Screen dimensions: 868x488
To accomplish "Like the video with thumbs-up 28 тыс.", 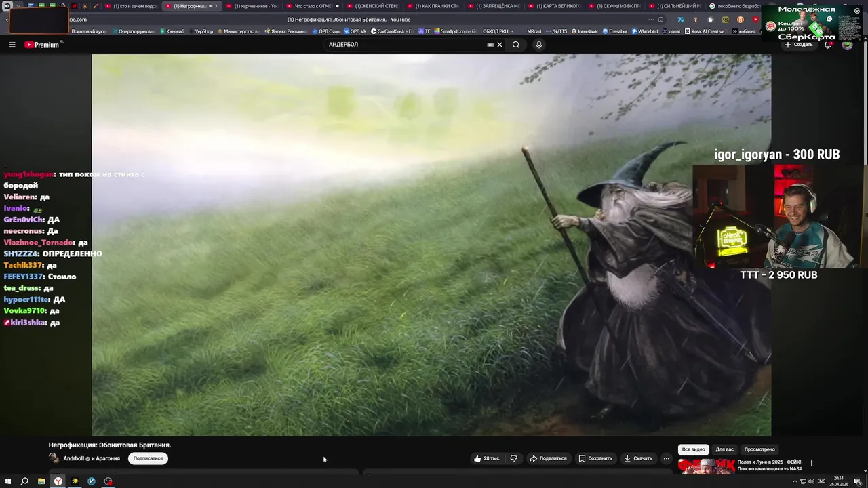I will 487,458.
